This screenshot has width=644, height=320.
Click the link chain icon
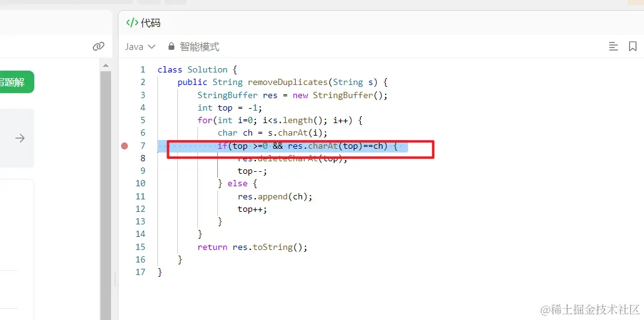[98, 46]
